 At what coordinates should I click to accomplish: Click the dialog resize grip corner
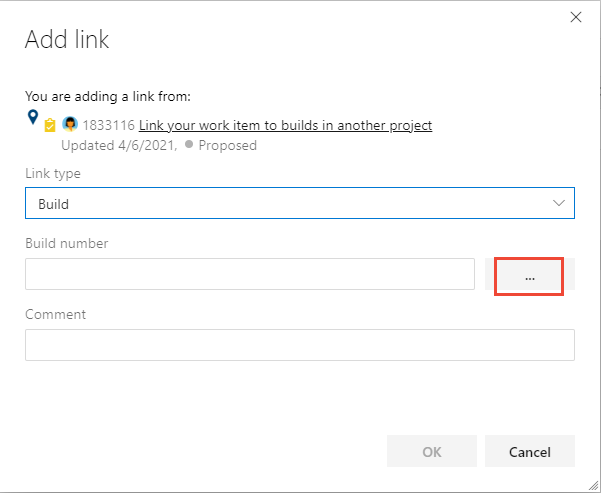click(594, 486)
